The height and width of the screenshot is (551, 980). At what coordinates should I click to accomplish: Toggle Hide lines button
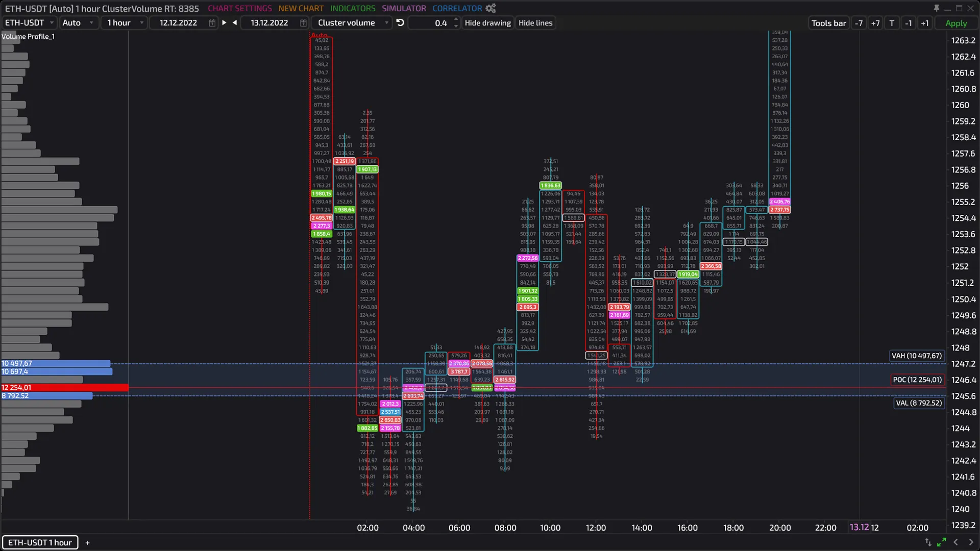(535, 23)
